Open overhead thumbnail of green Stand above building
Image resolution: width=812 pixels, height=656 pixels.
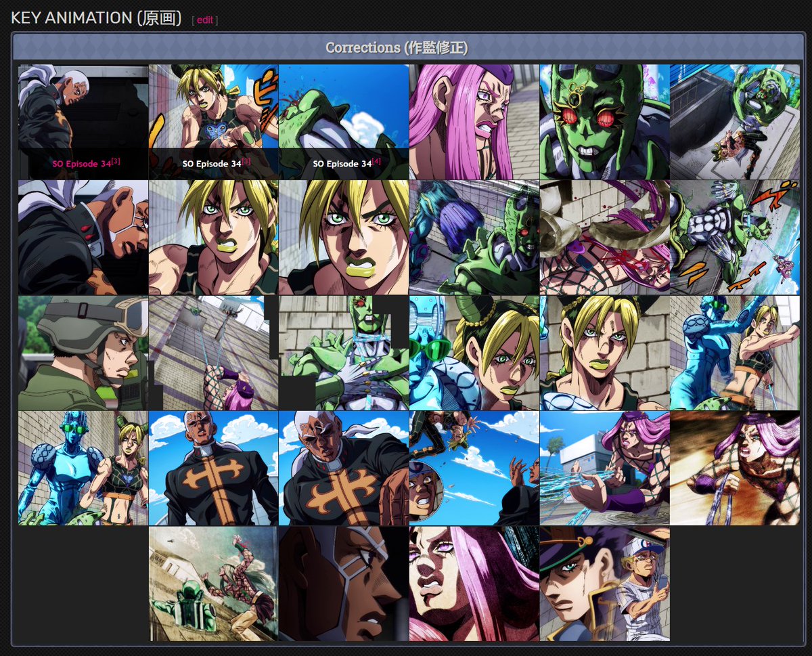click(x=735, y=122)
